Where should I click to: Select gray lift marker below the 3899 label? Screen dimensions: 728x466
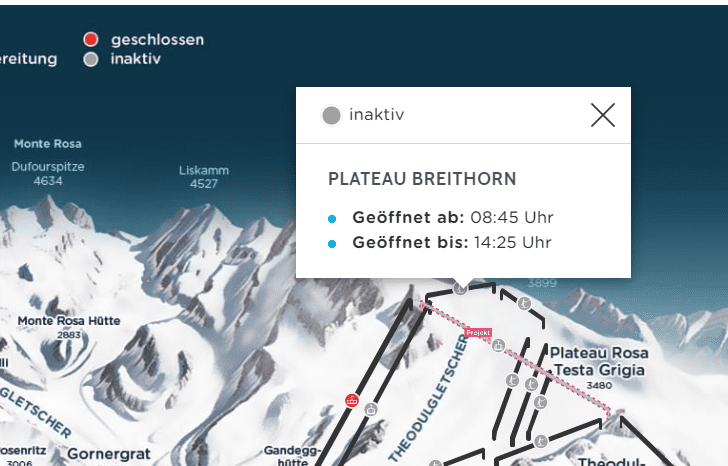click(522, 301)
